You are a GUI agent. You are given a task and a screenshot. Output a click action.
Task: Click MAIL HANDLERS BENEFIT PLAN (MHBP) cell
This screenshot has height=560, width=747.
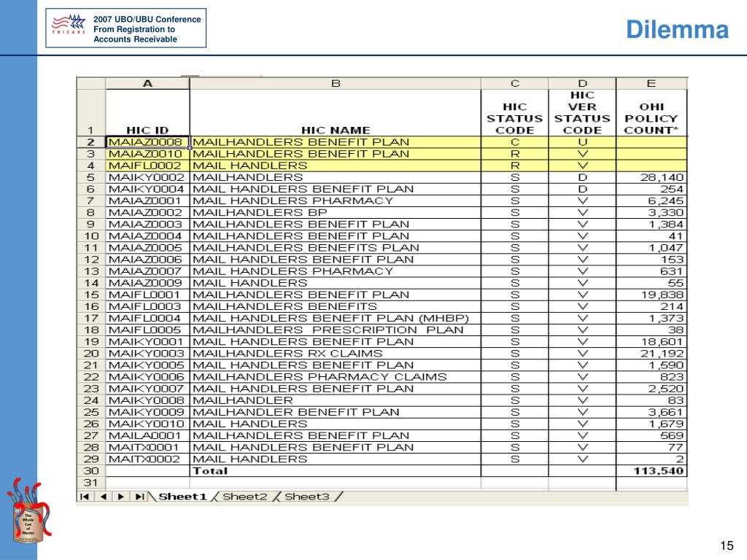[x=336, y=318]
